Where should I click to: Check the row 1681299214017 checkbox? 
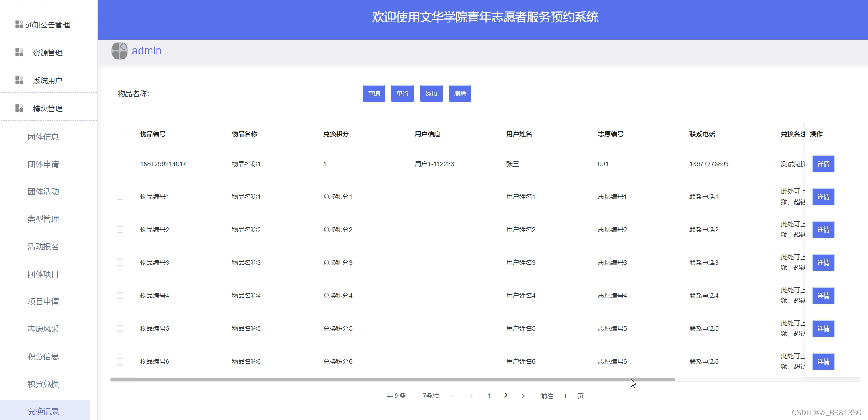coord(120,164)
